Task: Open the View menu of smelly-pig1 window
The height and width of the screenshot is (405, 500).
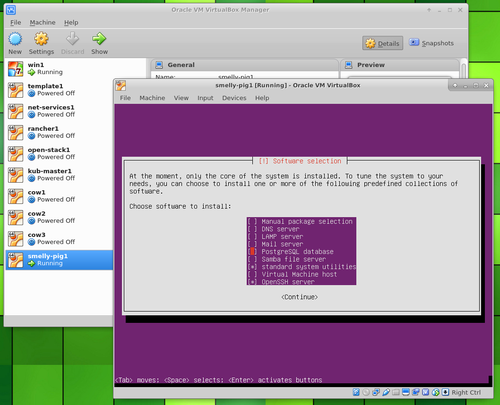Action: pos(181,98)
